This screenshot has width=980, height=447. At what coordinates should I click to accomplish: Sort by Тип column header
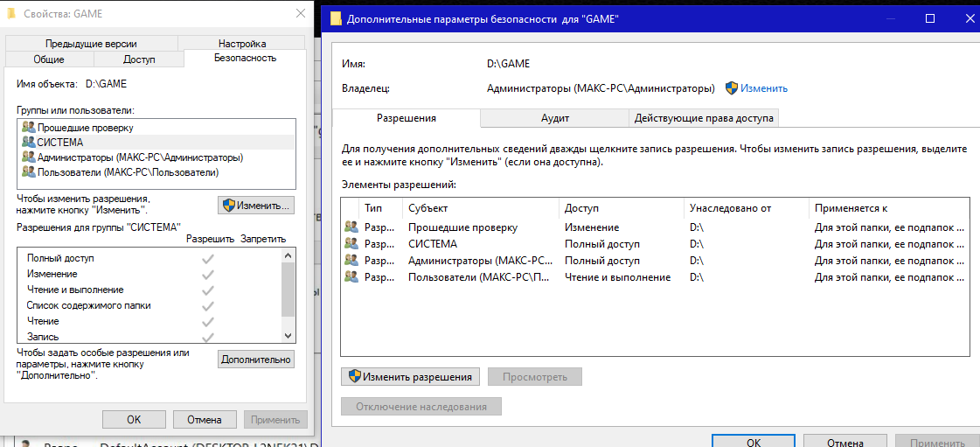click(380, 208)
